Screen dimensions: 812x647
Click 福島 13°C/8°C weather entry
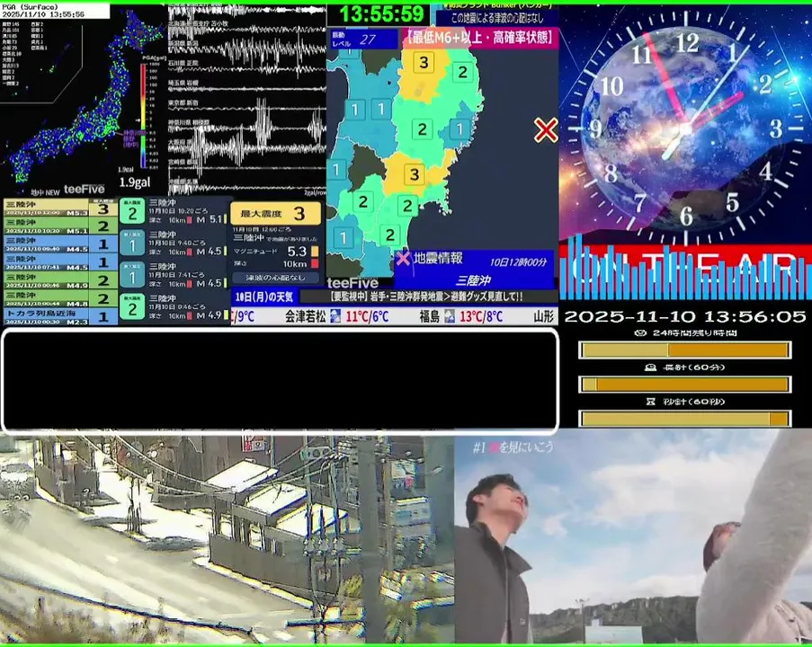pyautogui.click(x=461, y=316)
